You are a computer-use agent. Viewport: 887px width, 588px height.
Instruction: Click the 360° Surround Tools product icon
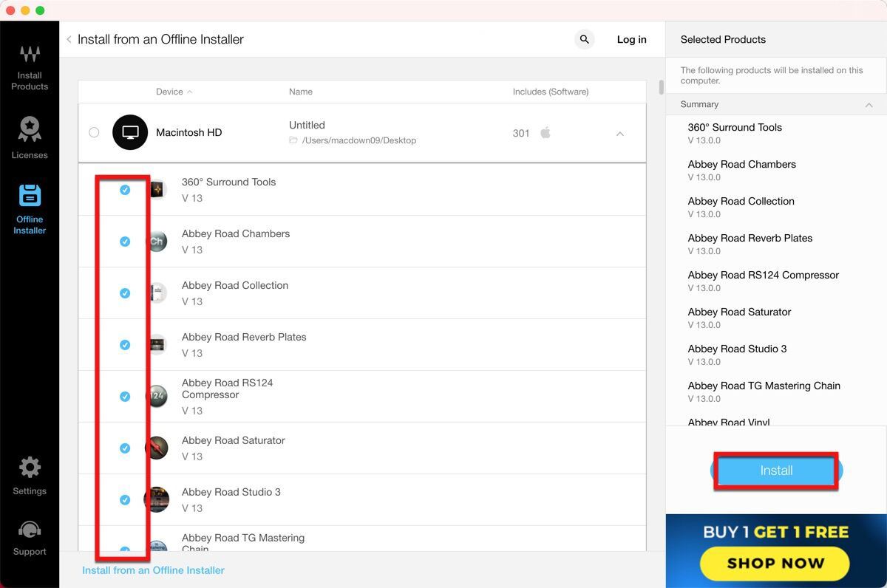pos(157,190)
